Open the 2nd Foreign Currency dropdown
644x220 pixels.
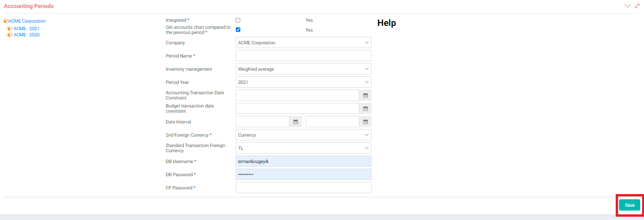[304, 135]
